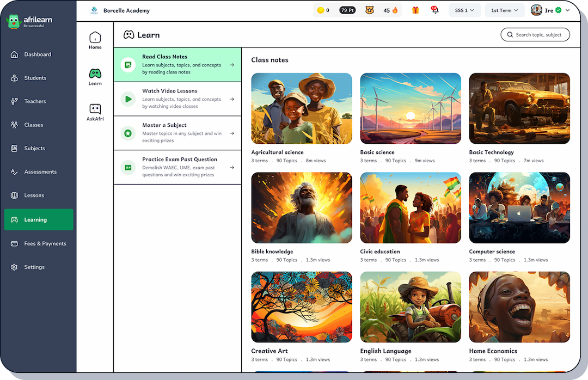This screenshot has width=588, height=380.
Task: Open the English Language thumbnail
Action: click(x=411, y=307)
